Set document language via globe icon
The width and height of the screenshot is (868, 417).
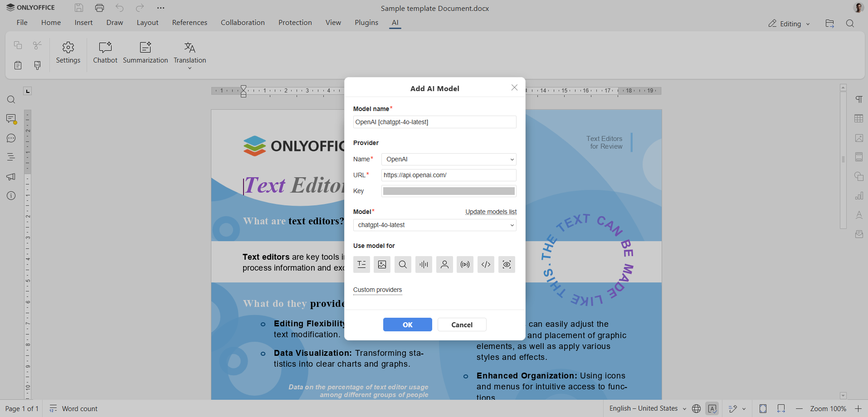[697, 409]
